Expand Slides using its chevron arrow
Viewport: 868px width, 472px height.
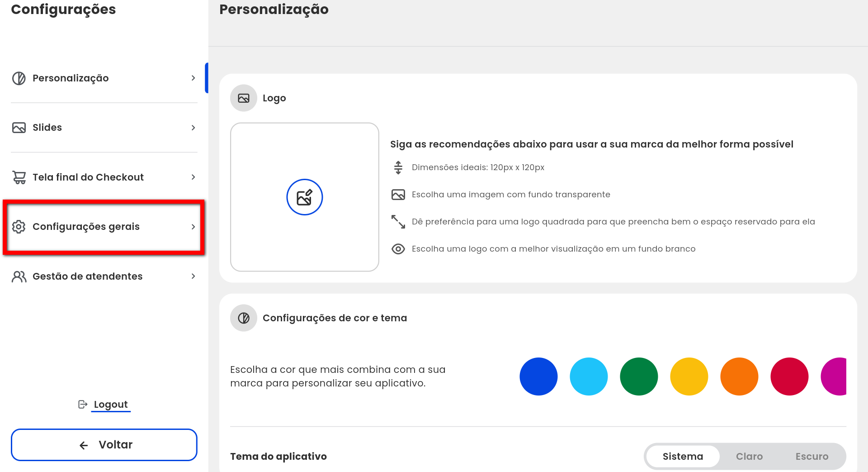(x=193, y=128)
